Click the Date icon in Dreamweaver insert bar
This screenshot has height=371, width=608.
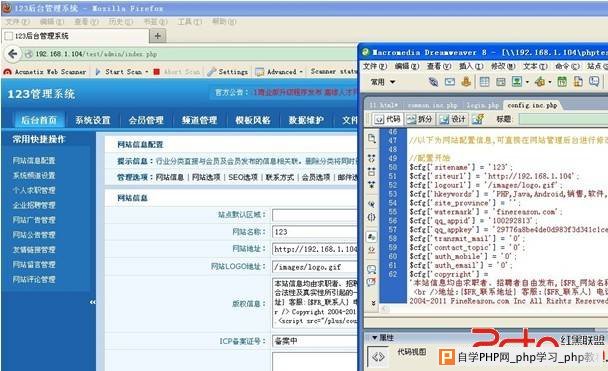(562, 81)
